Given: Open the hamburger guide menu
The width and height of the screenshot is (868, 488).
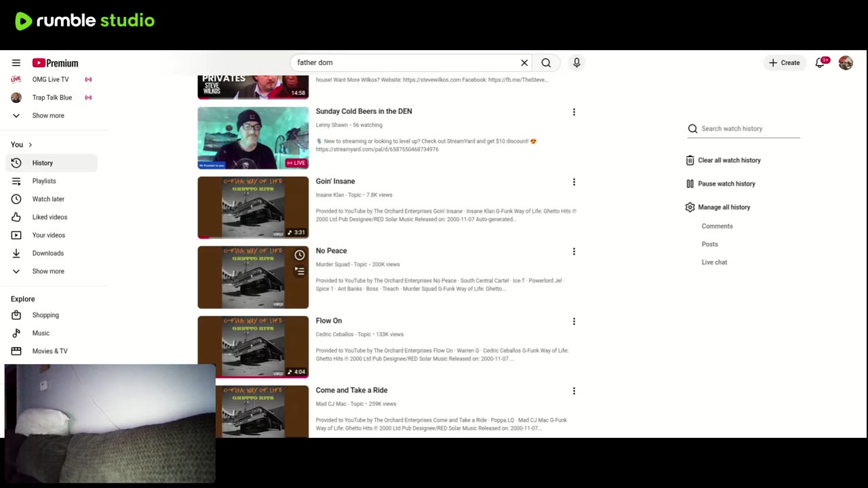Looking at the screenshot, I should click(16, 63).
